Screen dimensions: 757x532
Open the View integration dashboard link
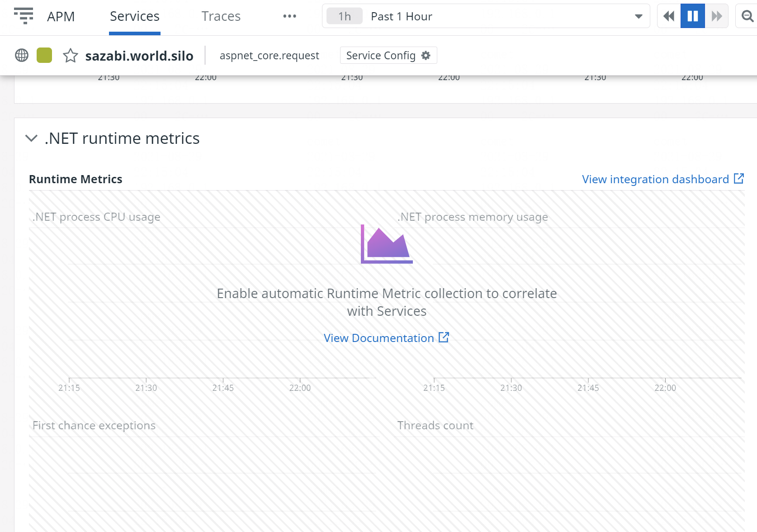655,179
